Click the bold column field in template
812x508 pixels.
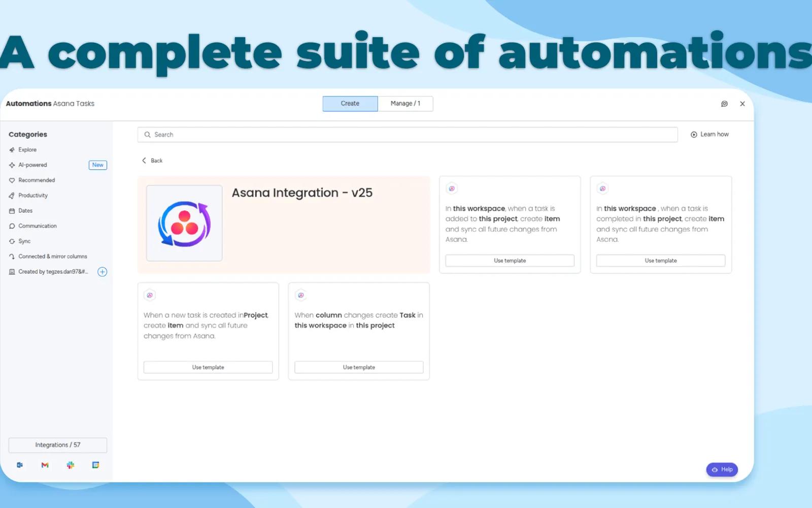click(329, 315)
